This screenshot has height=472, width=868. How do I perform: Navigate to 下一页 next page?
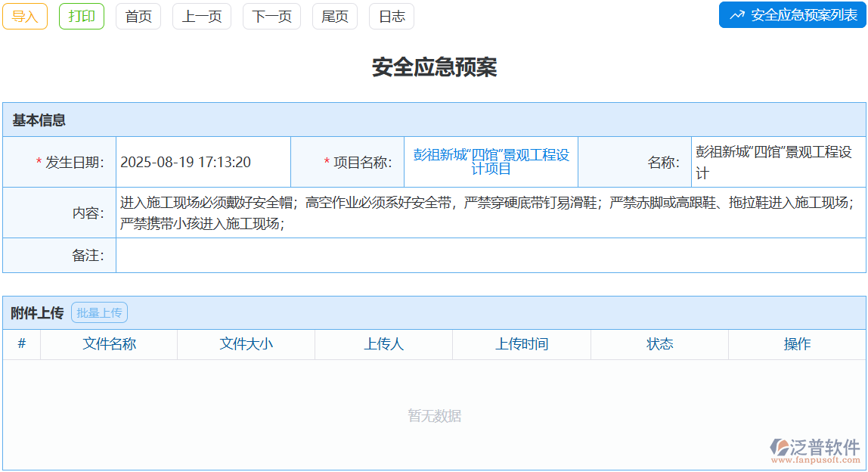[270, 15]
